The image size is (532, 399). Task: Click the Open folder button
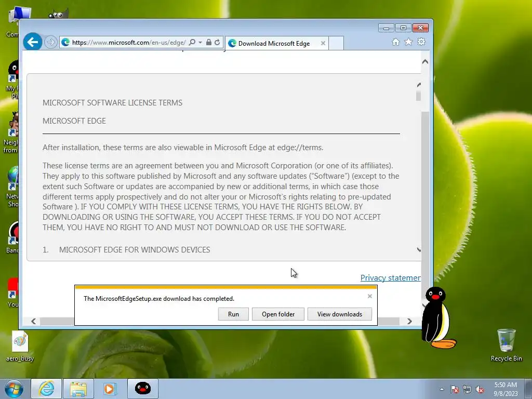pyautogui.click(x=278, y=314)
